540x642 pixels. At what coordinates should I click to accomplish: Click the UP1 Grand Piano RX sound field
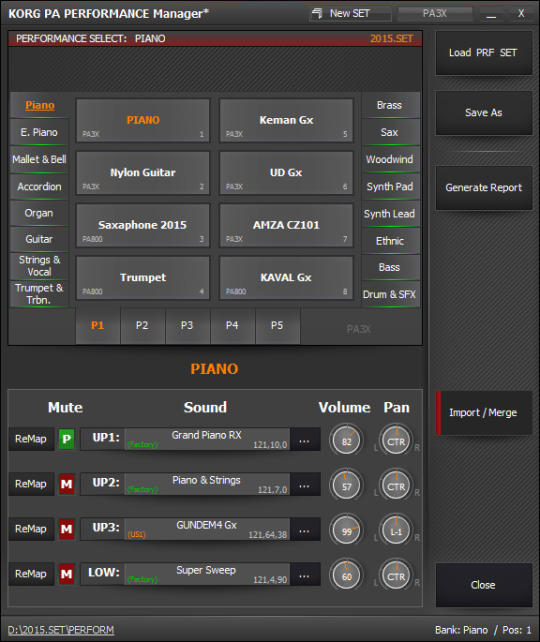207,439
